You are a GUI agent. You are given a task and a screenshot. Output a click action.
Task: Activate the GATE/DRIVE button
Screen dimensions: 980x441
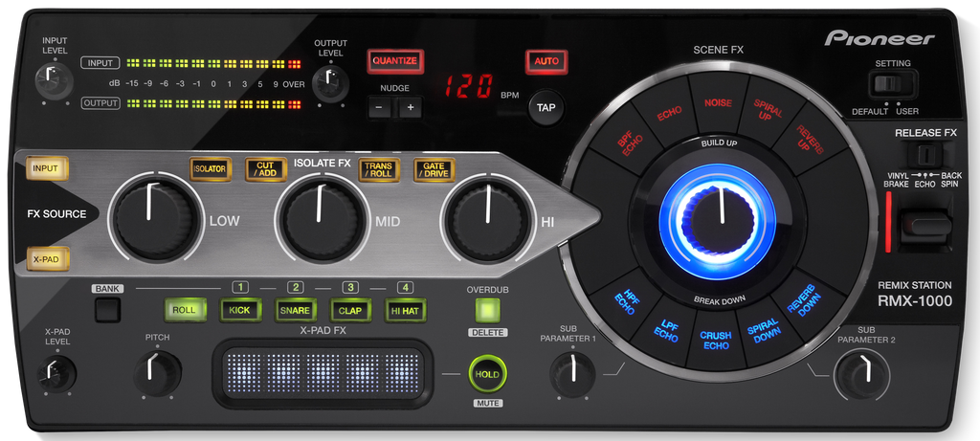coord(434,169)
